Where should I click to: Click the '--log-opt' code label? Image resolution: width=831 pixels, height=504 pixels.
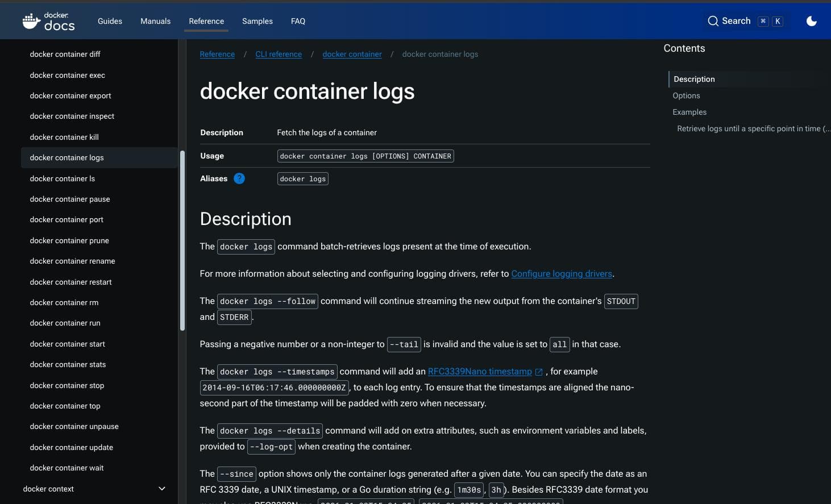(271, 447)
